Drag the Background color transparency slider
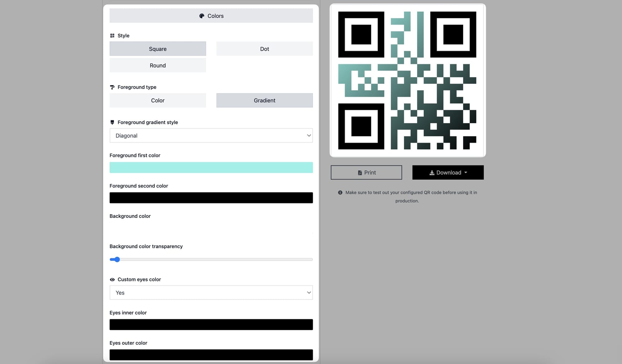 tap(116, 259)
